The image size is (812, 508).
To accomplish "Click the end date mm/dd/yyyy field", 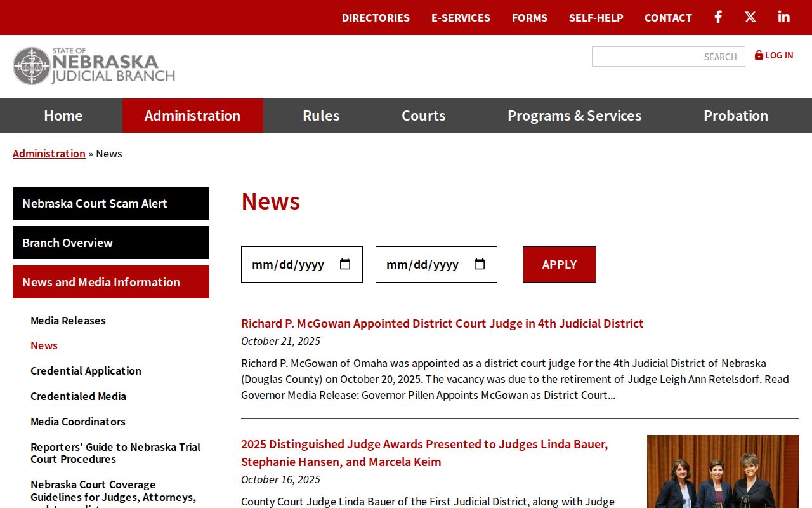I will [x=436, y=264].
